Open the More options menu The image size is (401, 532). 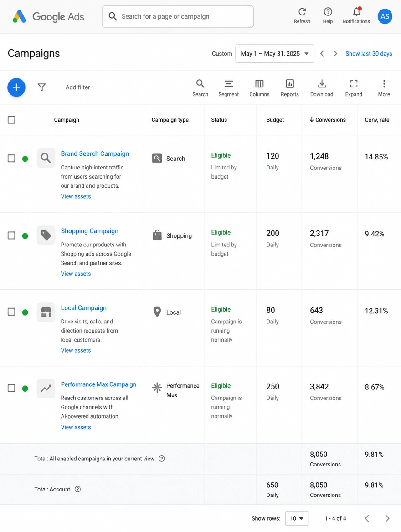click(x=384, y=88)
